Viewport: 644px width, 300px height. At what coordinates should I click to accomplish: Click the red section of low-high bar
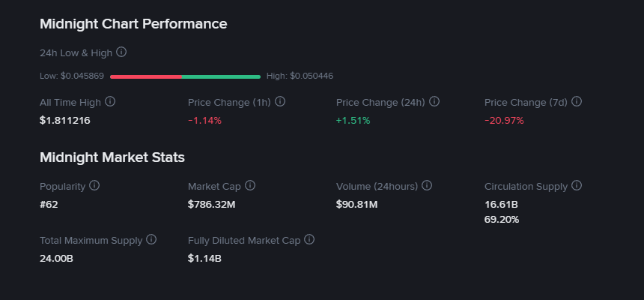pyautogui.click(x=145, y=76)
